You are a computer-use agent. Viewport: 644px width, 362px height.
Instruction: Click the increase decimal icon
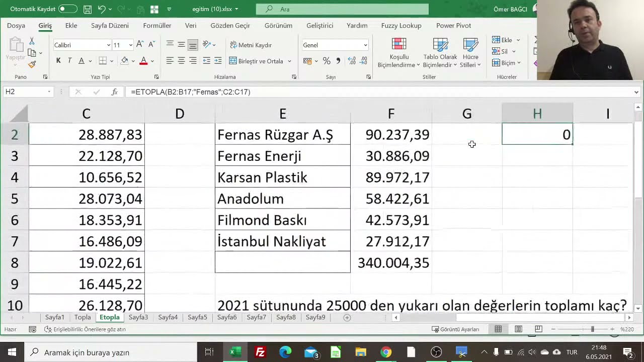pos(351,61)
